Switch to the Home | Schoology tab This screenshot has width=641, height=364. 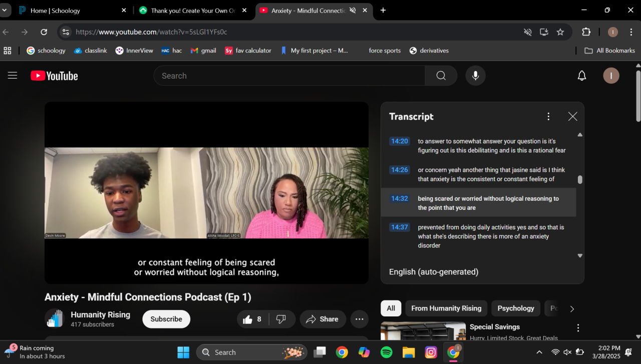coord(73,11)
